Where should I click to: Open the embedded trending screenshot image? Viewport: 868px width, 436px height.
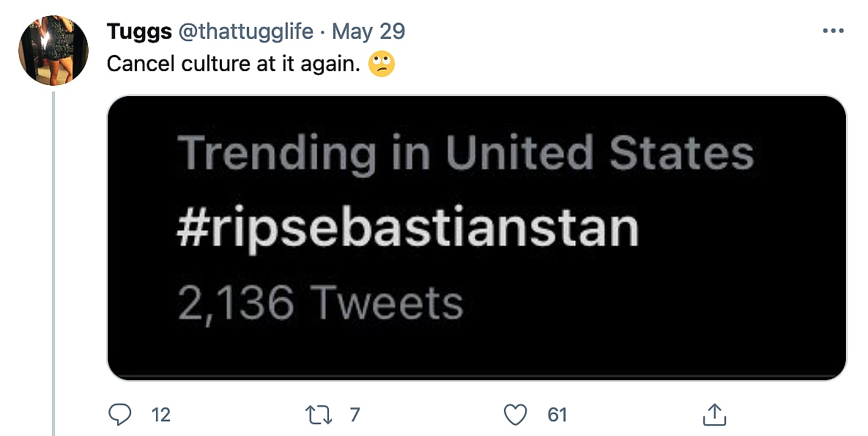(x=476, y=238)
